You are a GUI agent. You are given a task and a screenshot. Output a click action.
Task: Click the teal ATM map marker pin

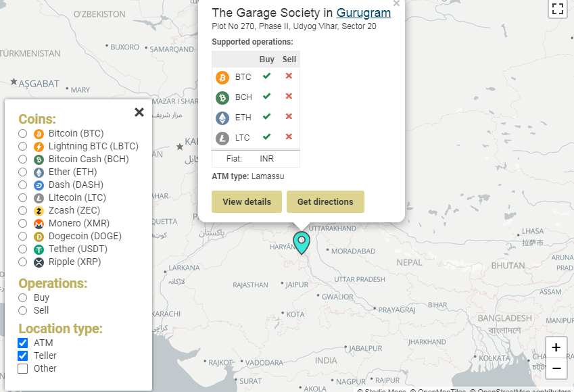click(302, 243)
